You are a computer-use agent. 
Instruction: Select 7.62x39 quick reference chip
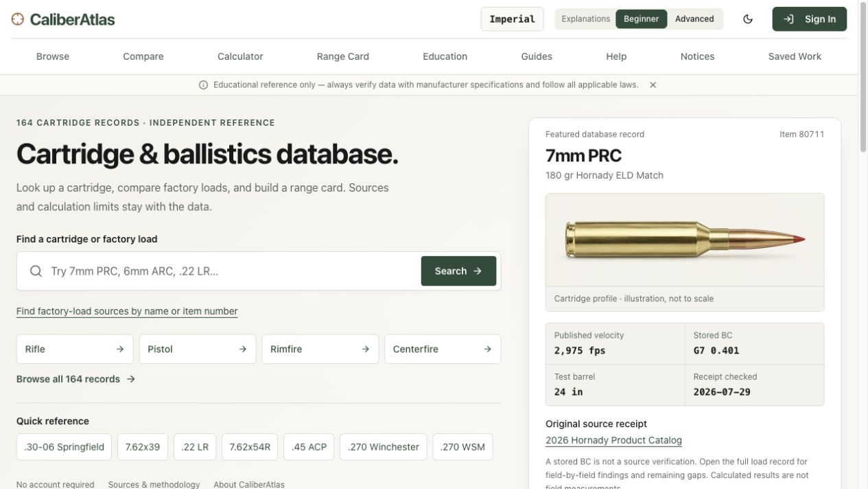[x=143, y=447]
